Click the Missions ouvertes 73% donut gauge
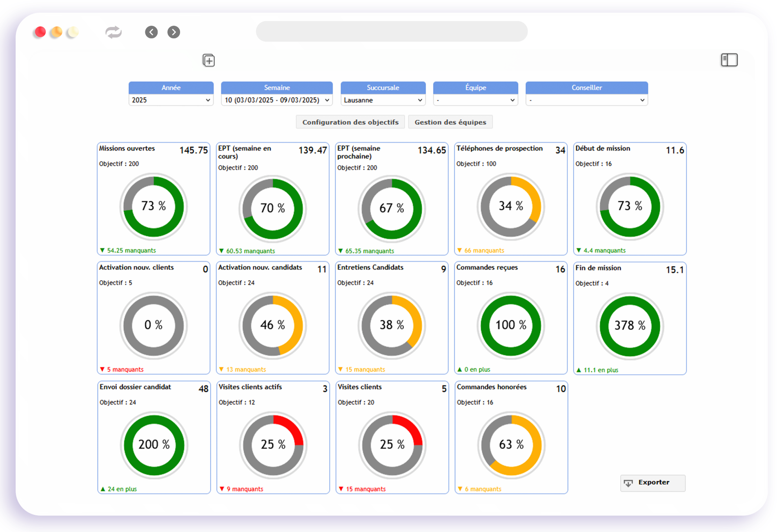 click(x=154, y=206)
